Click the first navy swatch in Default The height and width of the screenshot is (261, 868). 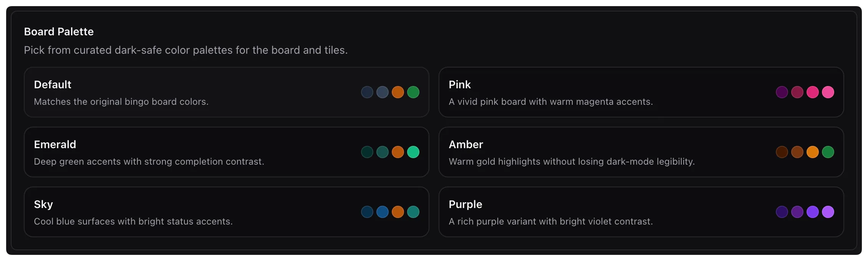[x=367, y=92]
